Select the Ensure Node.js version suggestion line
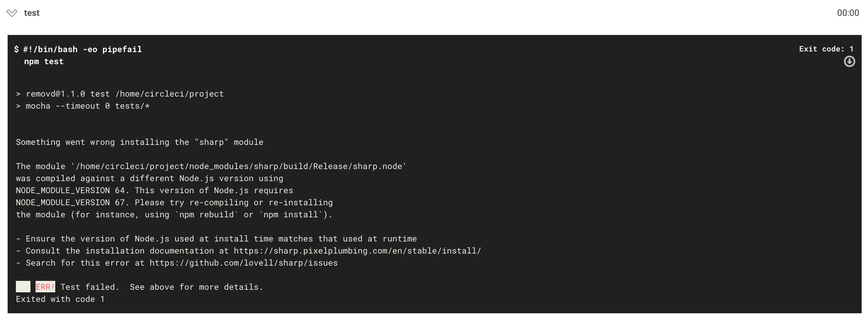The width and height of the screenshot is (868, 319). coord(216,238)
